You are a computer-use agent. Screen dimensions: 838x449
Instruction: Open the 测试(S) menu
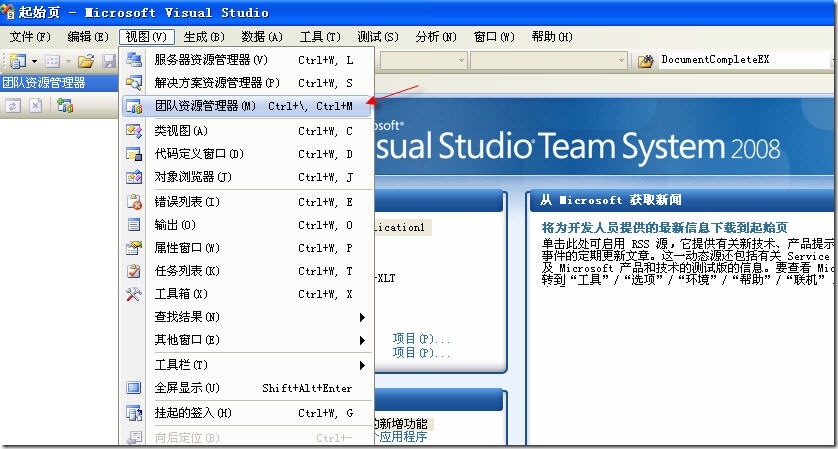pyautogui.click(x=378, y=37)
